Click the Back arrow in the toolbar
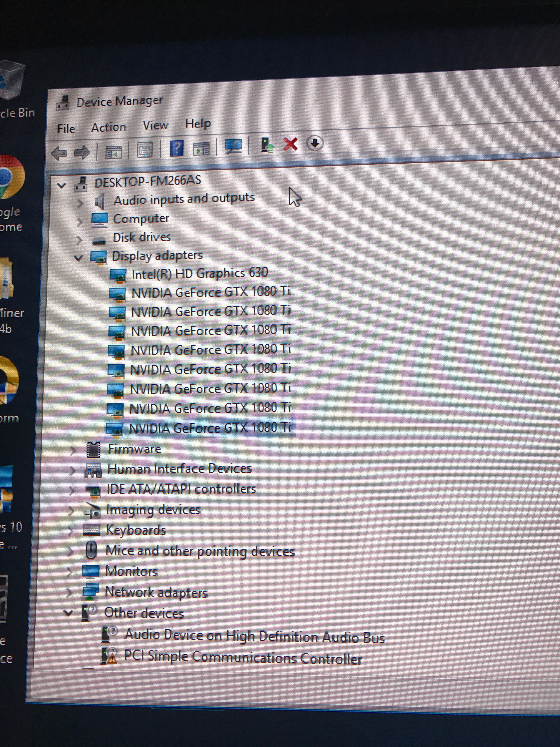Image resolution: width=560 pixels, height=747 pixels. click(59, 154)
